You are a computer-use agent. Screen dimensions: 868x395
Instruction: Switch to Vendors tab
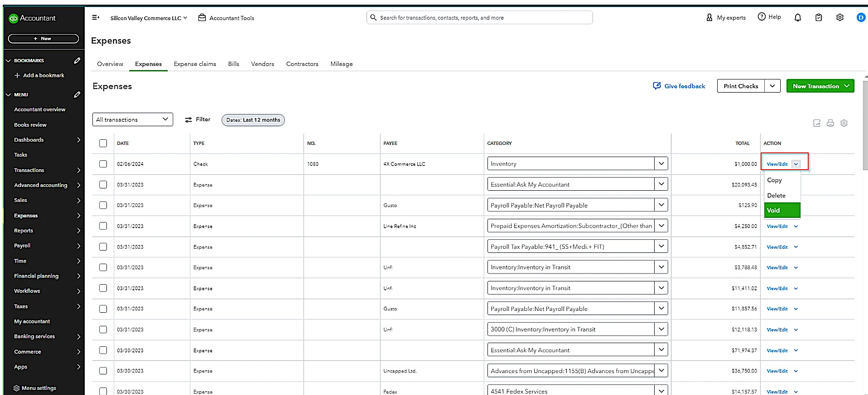click(x=262, y=64)
